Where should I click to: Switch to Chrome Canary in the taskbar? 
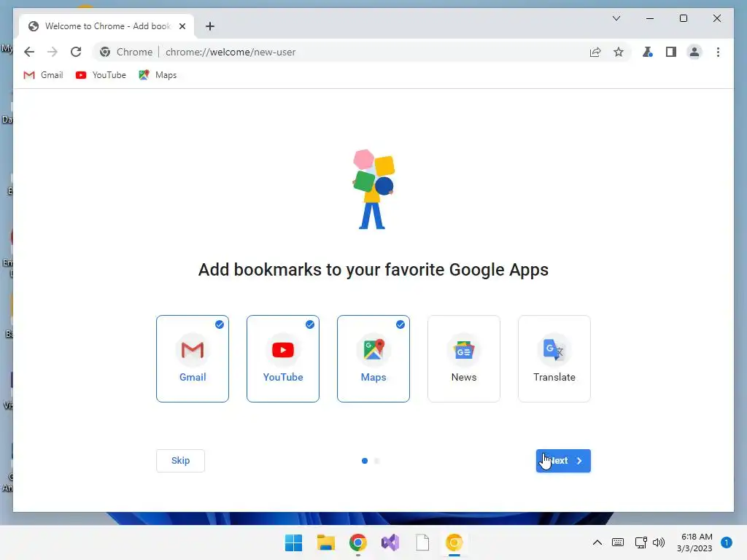click(x=454, y=542)
